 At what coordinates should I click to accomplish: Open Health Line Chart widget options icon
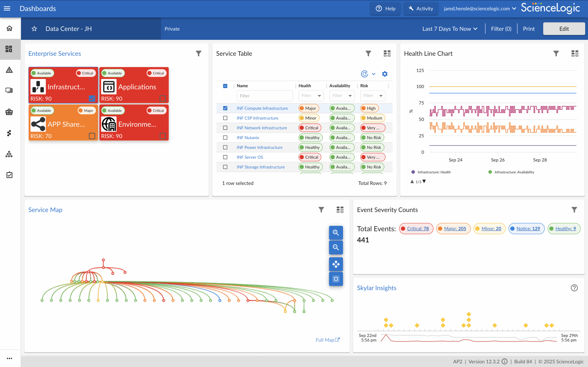click(575, 53)
